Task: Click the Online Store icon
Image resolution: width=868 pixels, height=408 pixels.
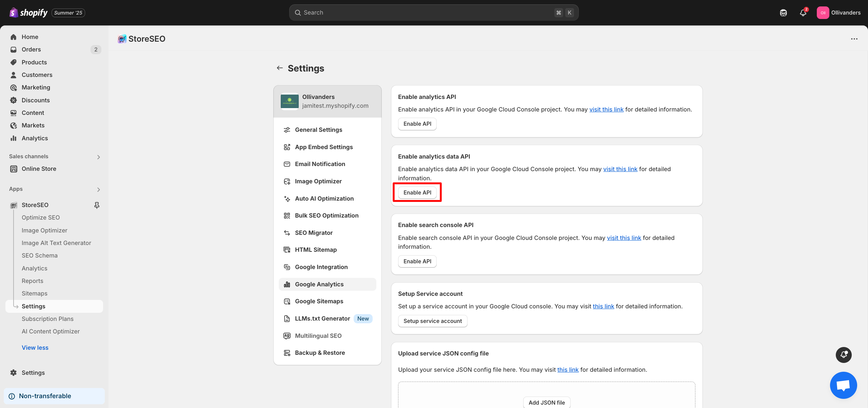Action: pos(14,169)
